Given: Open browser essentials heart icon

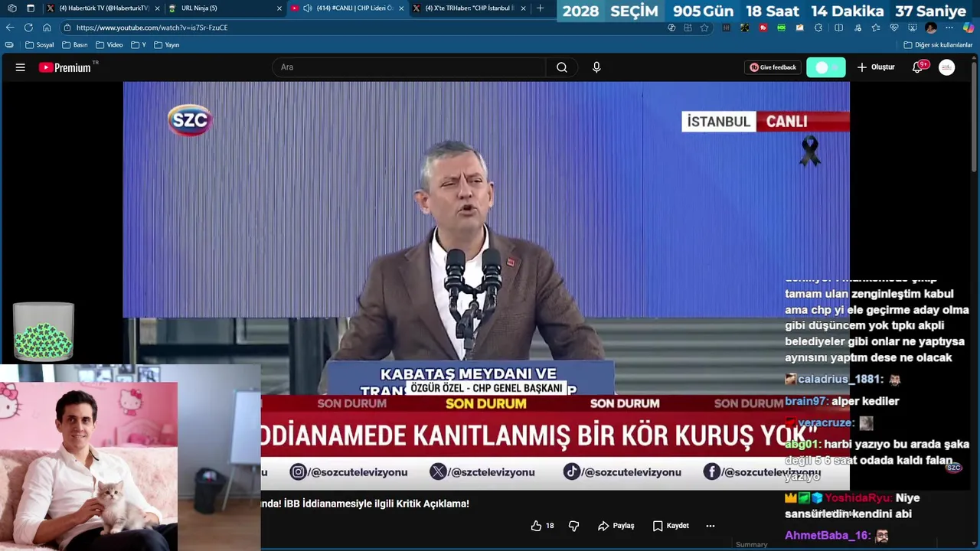Looking at the screenshot, I should 894,28.
